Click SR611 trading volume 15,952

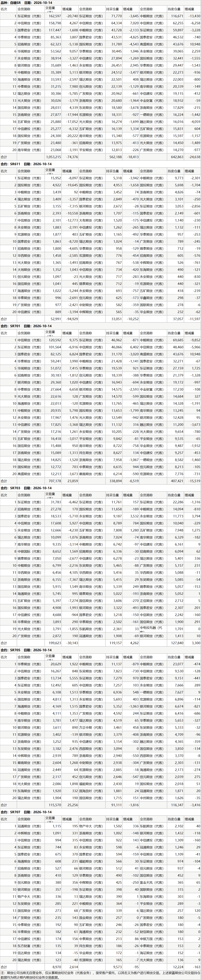click(x=56, y=178)
